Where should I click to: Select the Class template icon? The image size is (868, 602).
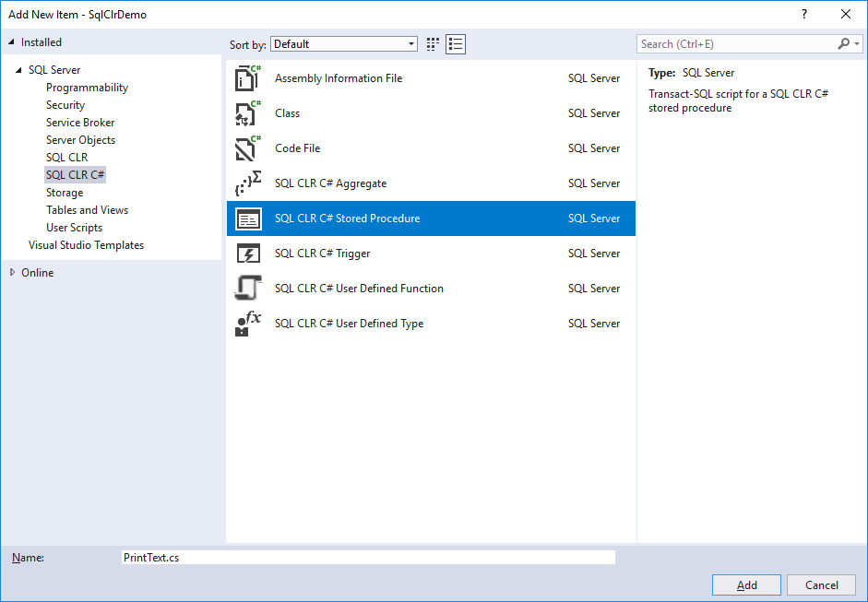click(247, 112)
